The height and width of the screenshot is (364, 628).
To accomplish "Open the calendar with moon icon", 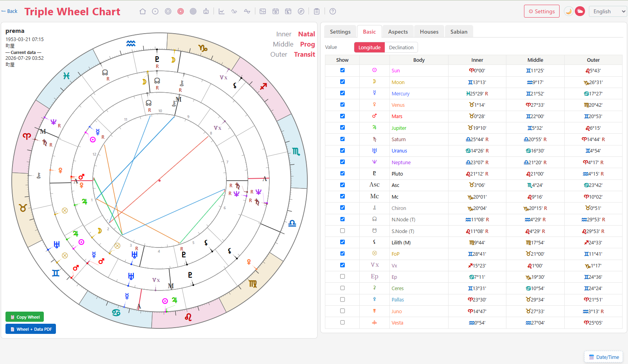I will (x=288, y=11).
